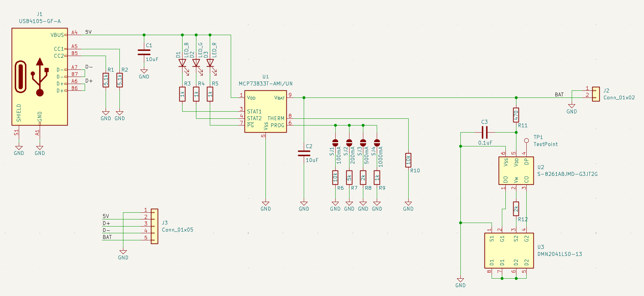Click the R11 470 ohm resistor
Viewport: 644px width, 296px height.
tap(516, 115)
